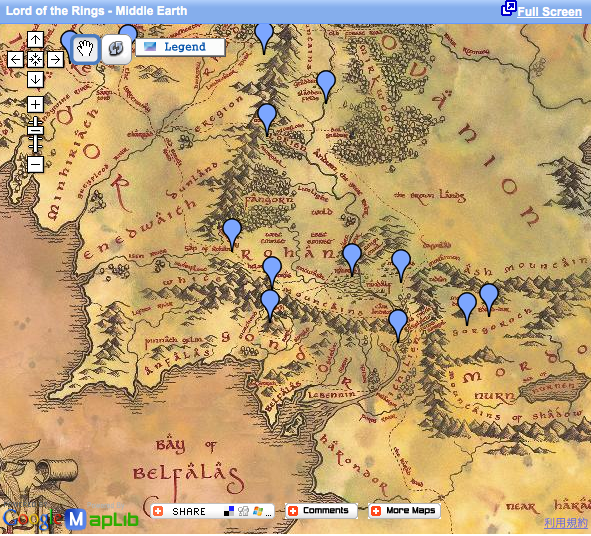Select the hand pan tool
The width and height of the screenshot is (591, 536).
[x=85, y=49]
